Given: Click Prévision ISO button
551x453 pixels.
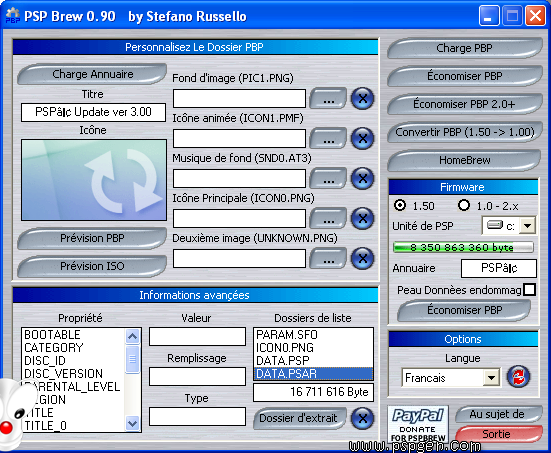Looking at the screenshot, I should [92, 266].
